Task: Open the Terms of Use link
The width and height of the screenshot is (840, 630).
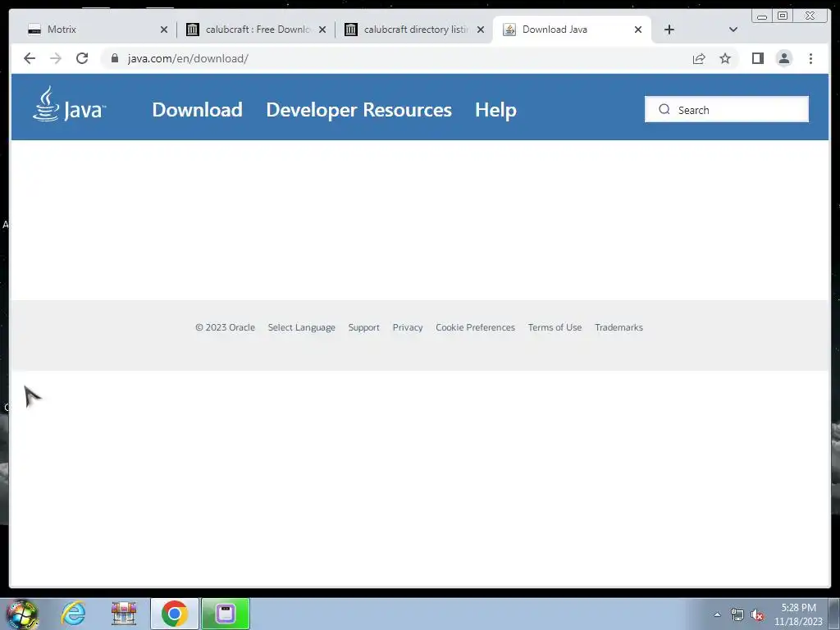Action: click(555, 327)
